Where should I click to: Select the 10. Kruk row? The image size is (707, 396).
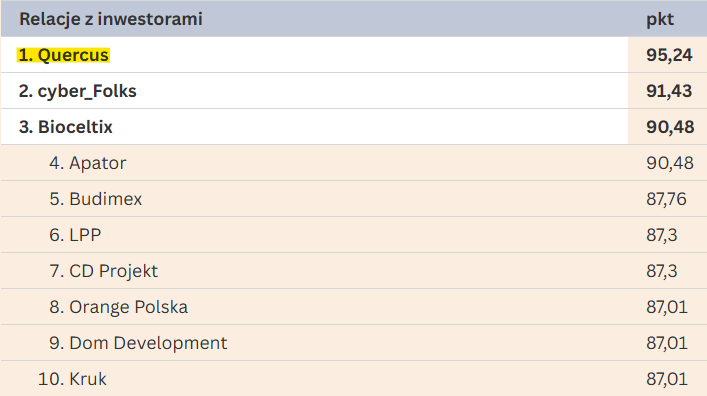[354, 378]
